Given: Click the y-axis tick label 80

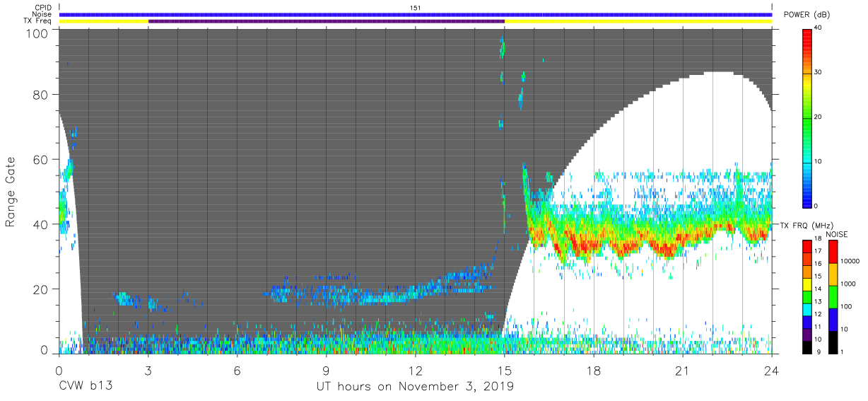Looking at the screenshot, I should (x=41, y=95).
